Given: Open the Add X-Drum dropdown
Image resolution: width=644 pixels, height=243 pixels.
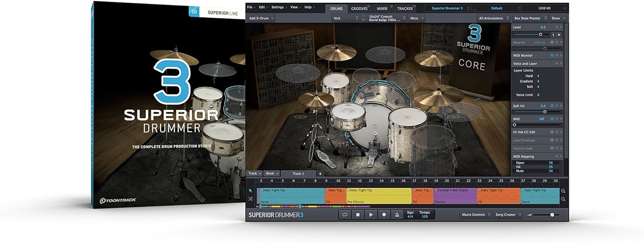Looking at the screenshot, I should [x=261, y=18].
